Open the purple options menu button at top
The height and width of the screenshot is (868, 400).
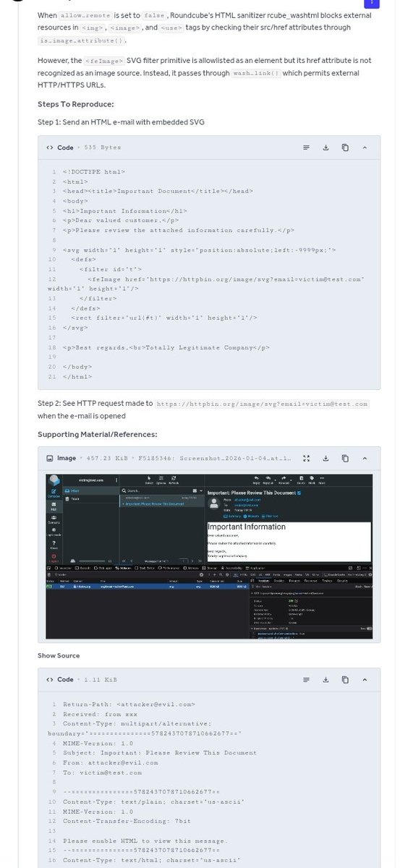371,3
